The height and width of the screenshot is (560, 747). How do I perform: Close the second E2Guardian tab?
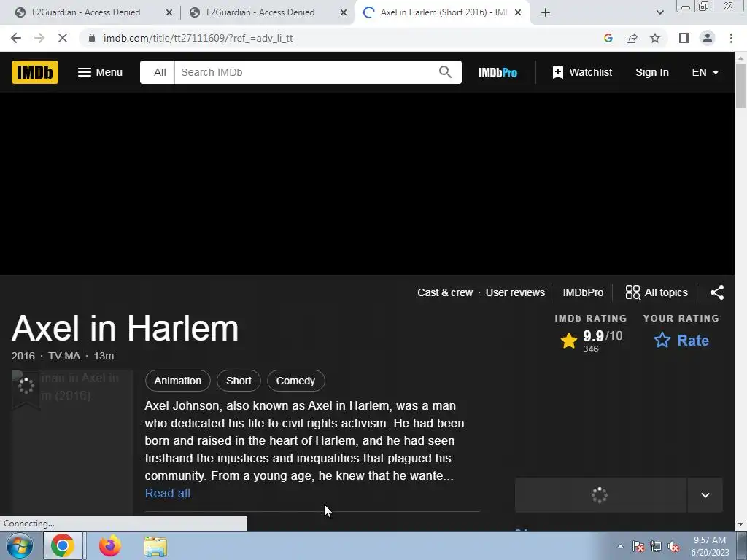[x=344, y=13]
